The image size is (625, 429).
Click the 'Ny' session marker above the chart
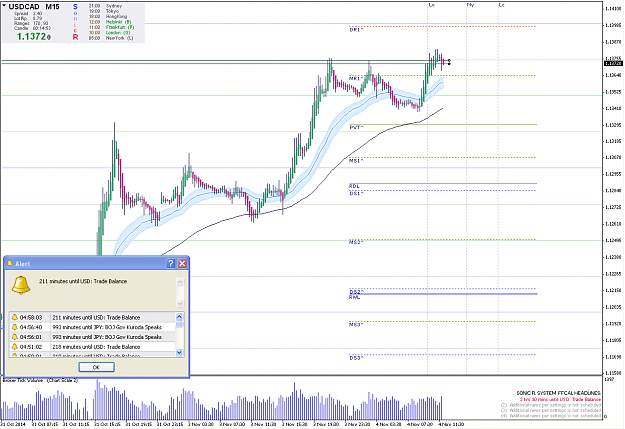(x=470, y=5)
